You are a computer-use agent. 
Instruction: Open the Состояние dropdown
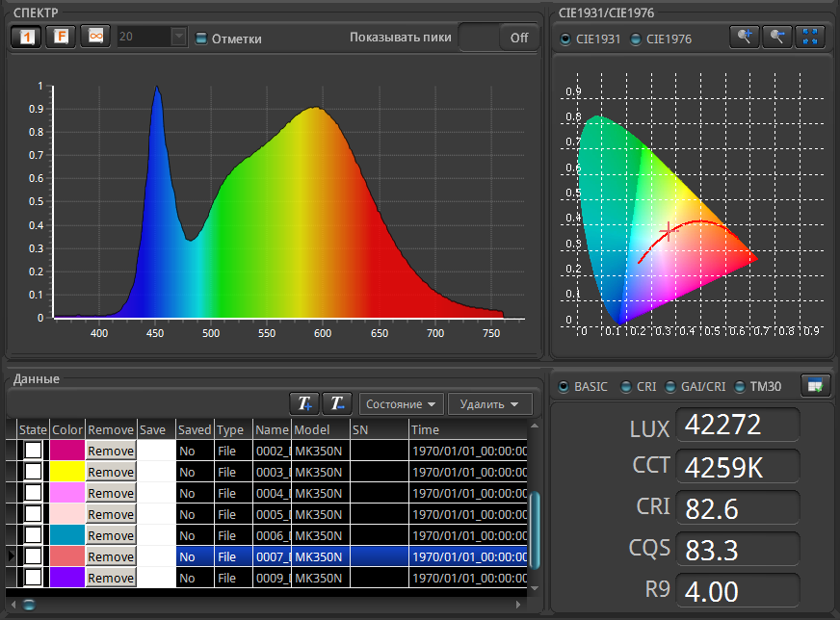pos(401,404)
